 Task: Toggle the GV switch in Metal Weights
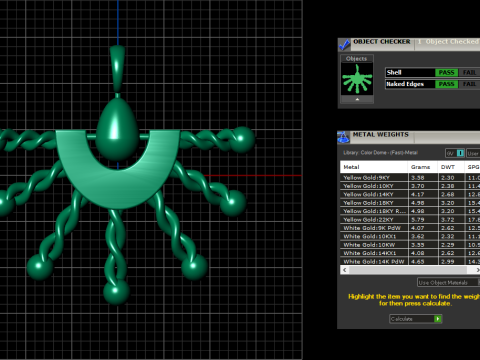click(x=455, y=153)
